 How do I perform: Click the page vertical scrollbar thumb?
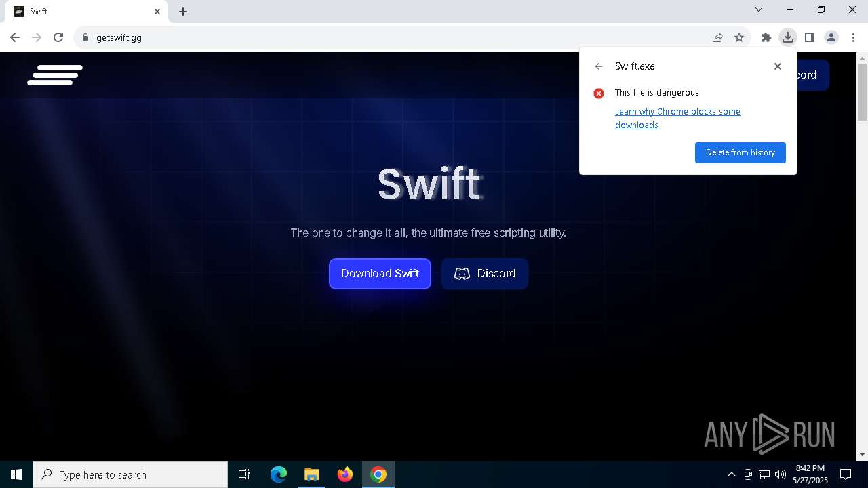tap(862, 93)
